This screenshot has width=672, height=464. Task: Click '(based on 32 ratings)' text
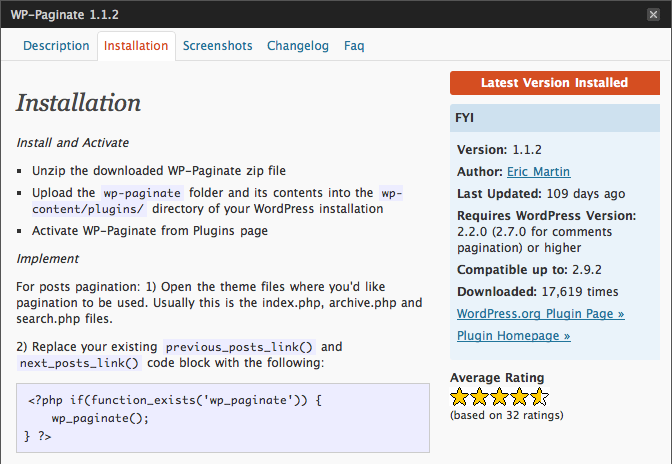point(507,415)
